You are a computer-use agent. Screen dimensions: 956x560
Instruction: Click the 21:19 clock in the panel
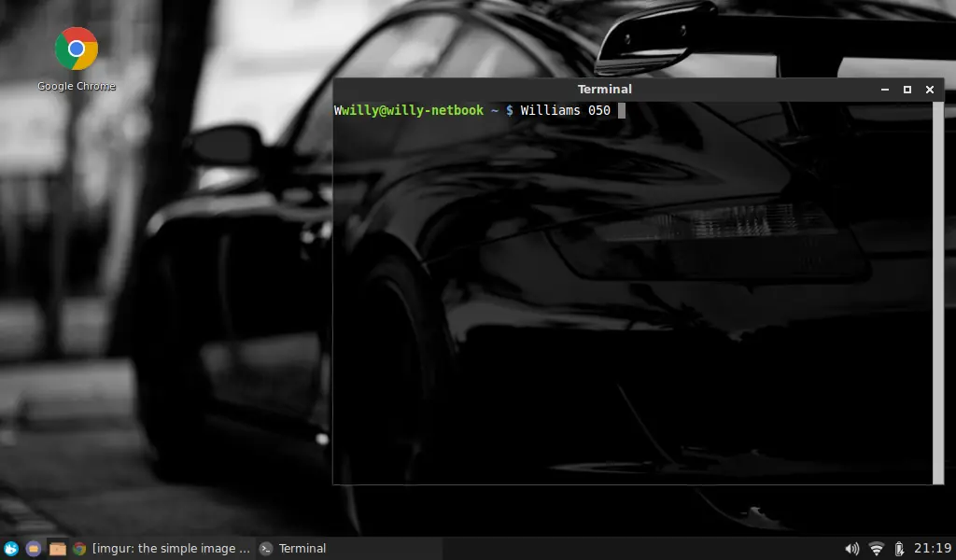933,549
